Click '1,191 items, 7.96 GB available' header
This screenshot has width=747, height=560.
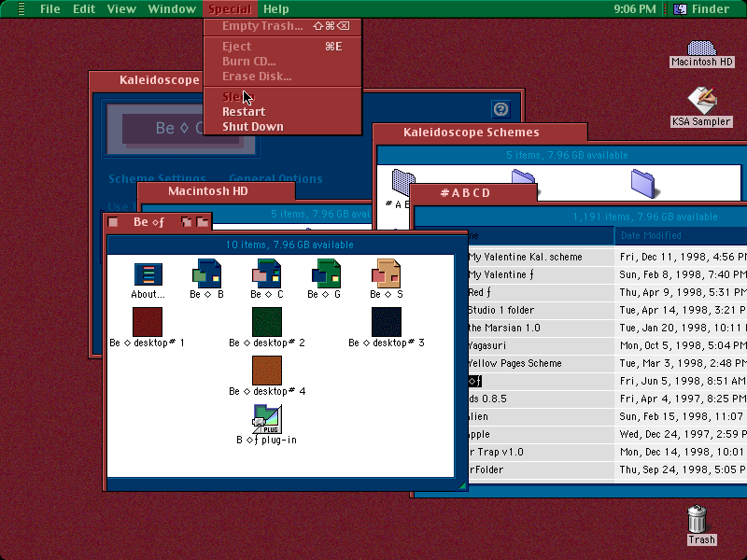645,217
